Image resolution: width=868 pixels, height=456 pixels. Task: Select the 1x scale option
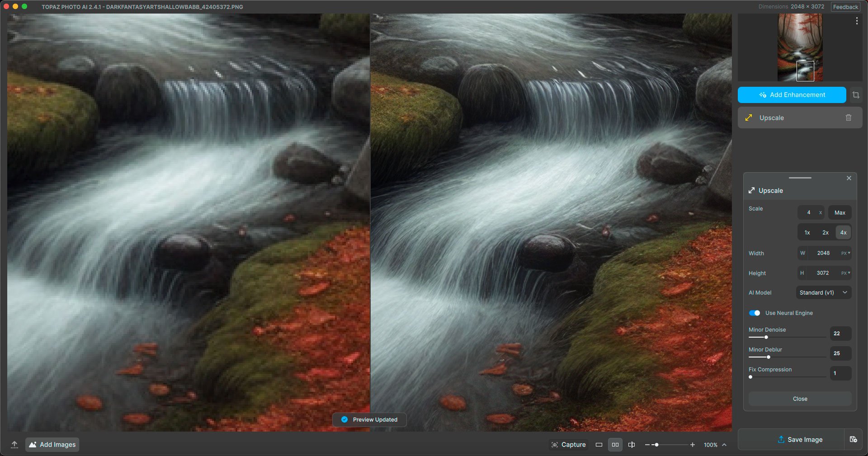(807, 232)
